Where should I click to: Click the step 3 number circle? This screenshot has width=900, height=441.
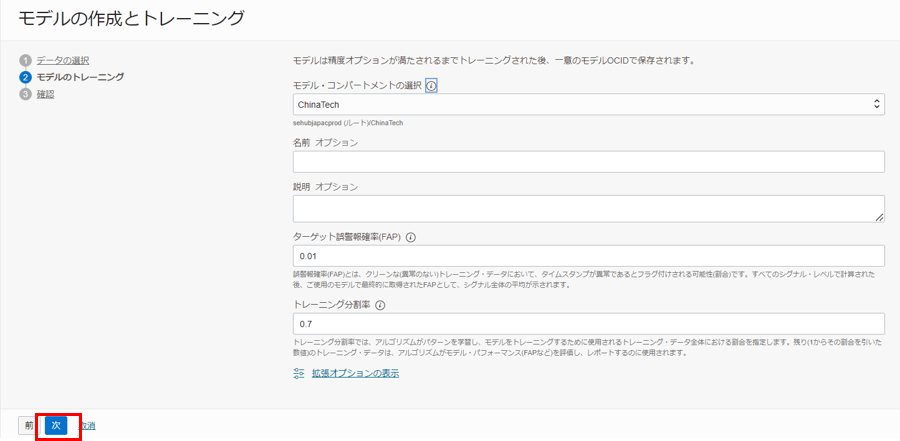pyautogui.click(x=25, y=94)
